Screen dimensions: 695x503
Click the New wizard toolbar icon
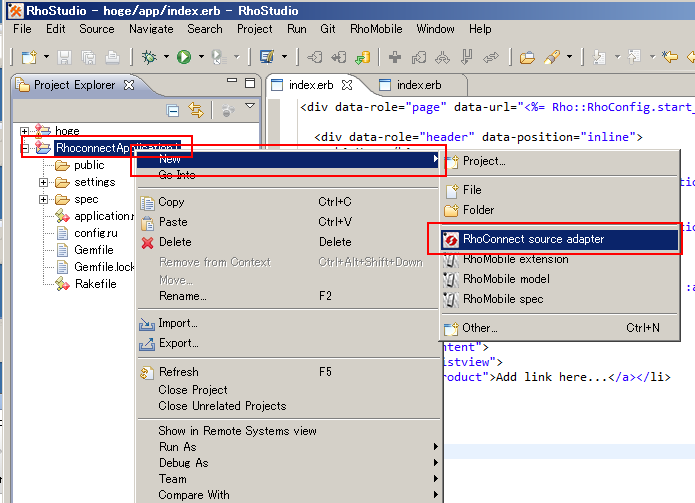point(30,57)
